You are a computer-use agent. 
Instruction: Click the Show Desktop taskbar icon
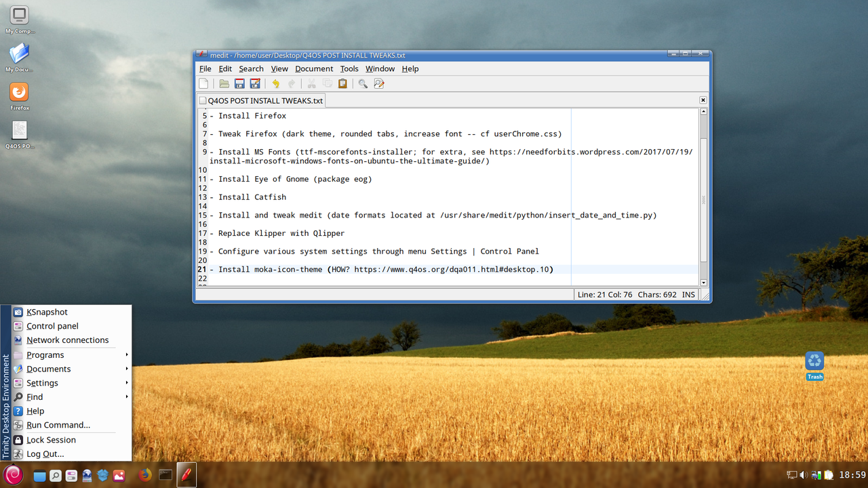pos(40,476)
